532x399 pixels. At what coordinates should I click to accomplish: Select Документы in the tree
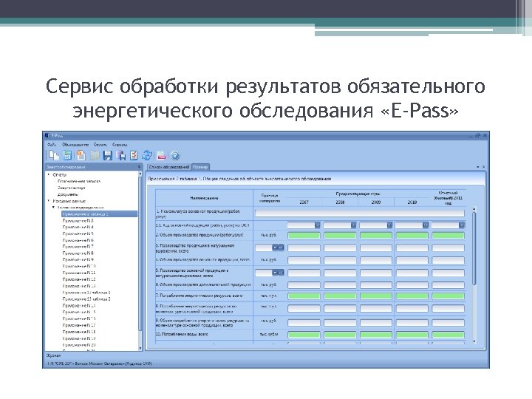(68, 194)
